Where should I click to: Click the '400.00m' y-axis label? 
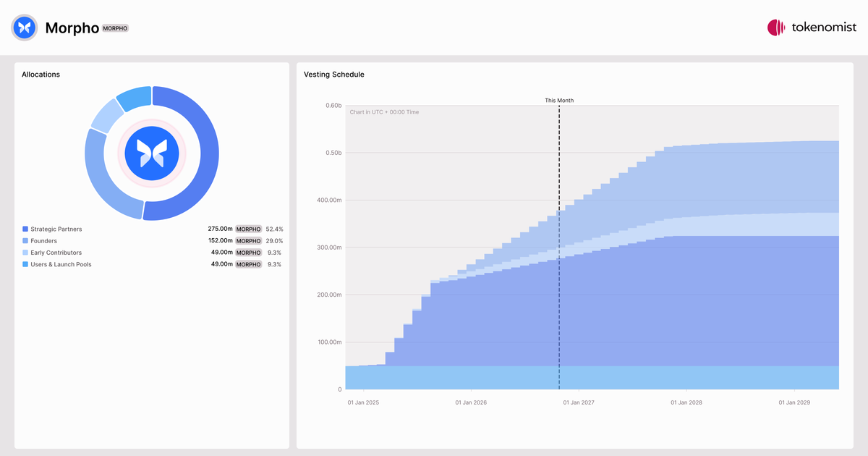click(330, 200)
